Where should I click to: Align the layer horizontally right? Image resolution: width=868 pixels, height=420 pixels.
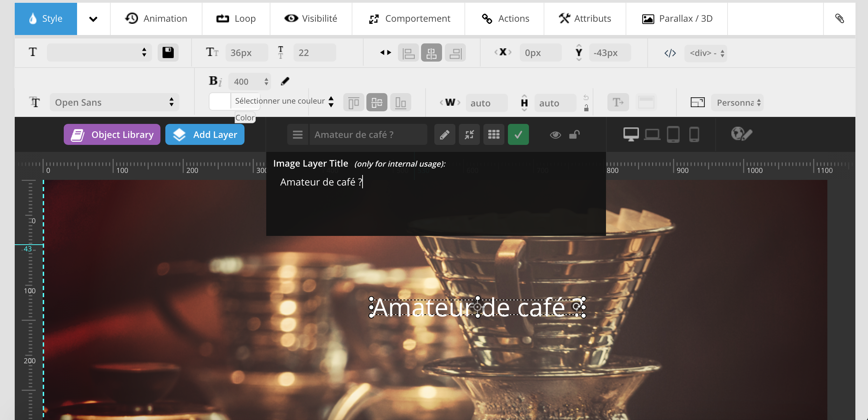coord(455,53)
